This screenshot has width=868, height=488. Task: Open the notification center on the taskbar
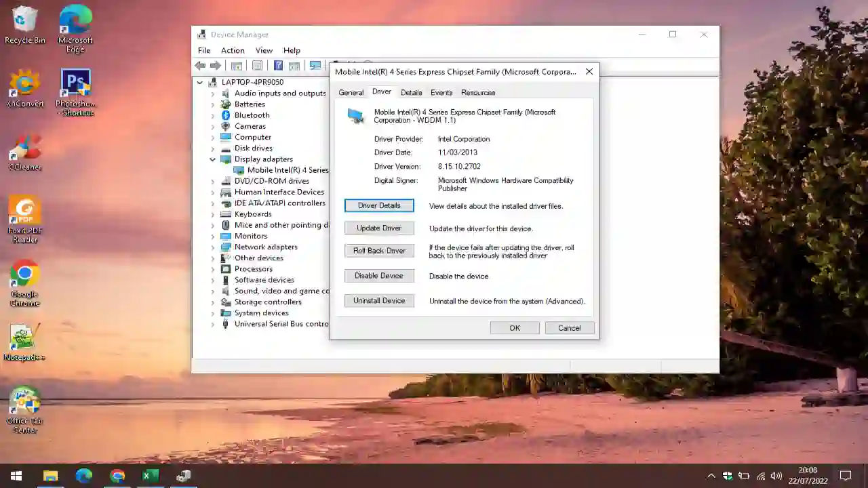coord(846,476)
